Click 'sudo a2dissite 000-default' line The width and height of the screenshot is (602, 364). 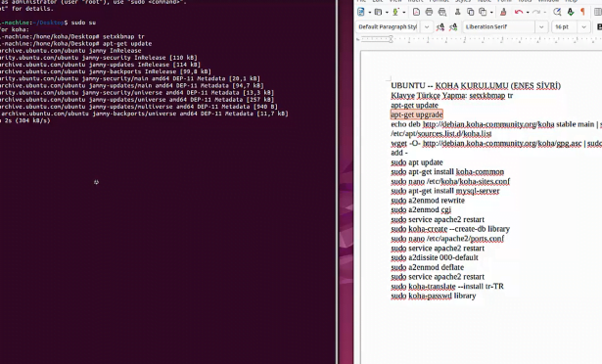click(x=435, y=257)
